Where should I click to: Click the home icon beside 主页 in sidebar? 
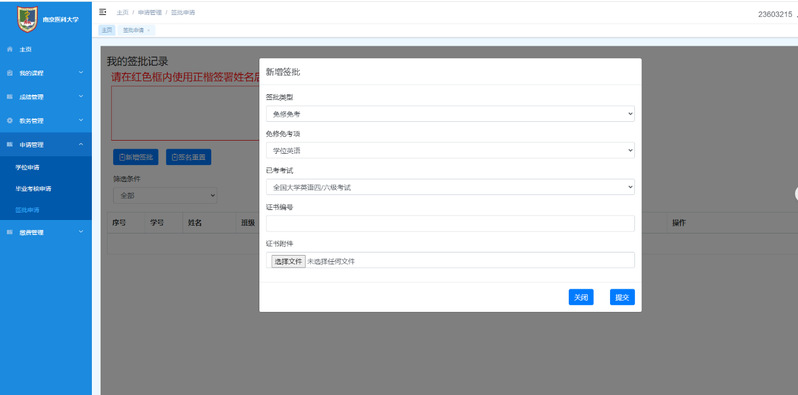click(9, 49)
